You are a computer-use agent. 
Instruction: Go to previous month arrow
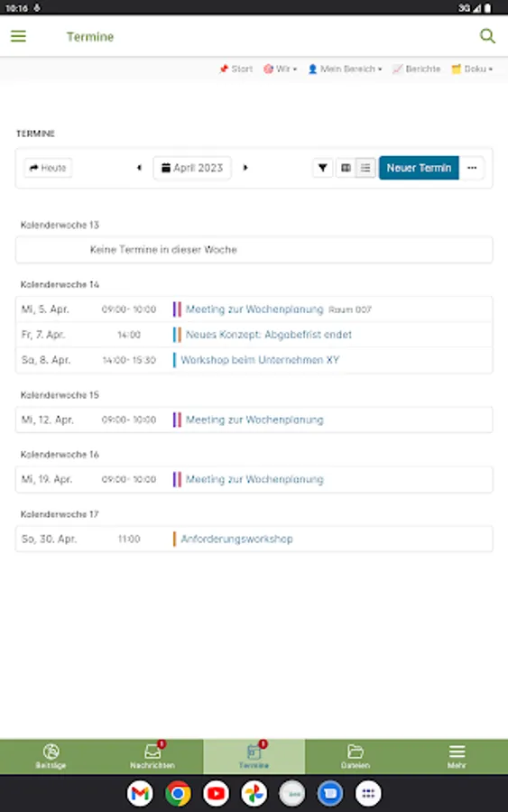(139, 168)
